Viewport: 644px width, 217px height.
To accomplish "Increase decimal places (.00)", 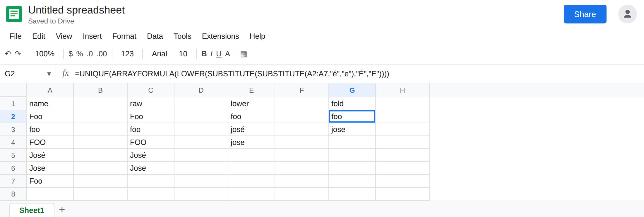I will pos(102,54).
